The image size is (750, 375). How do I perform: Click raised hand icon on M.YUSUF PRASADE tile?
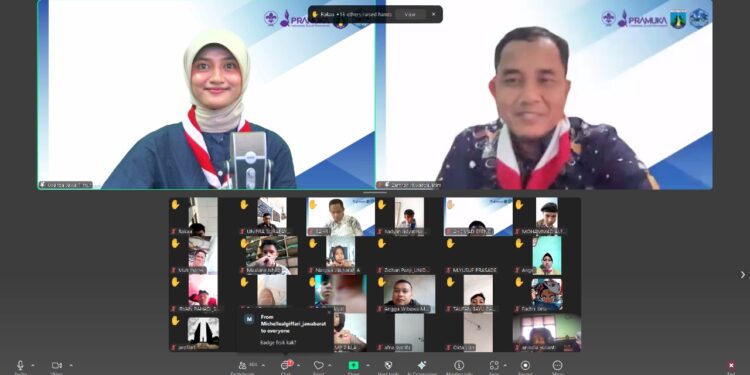[x=450, y=243]
